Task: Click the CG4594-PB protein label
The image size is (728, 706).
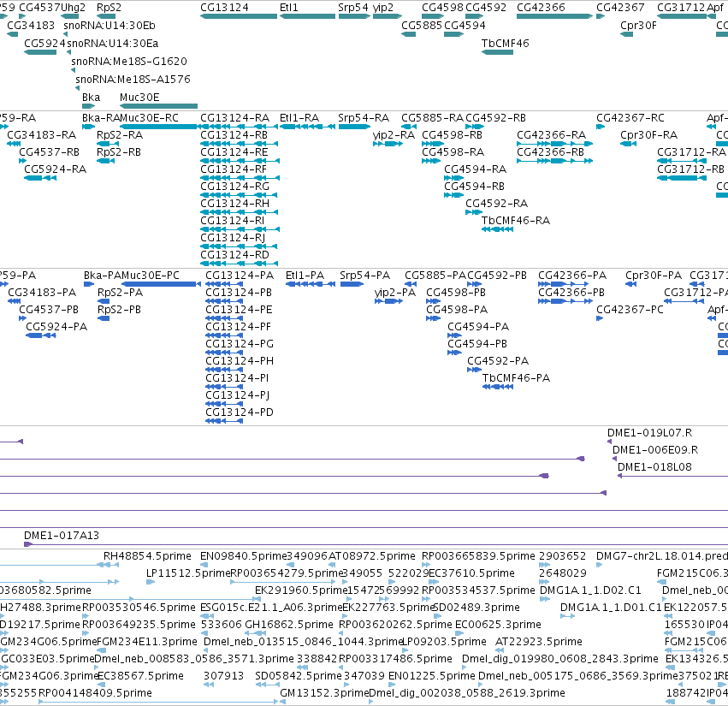Action: coord(477,344)
